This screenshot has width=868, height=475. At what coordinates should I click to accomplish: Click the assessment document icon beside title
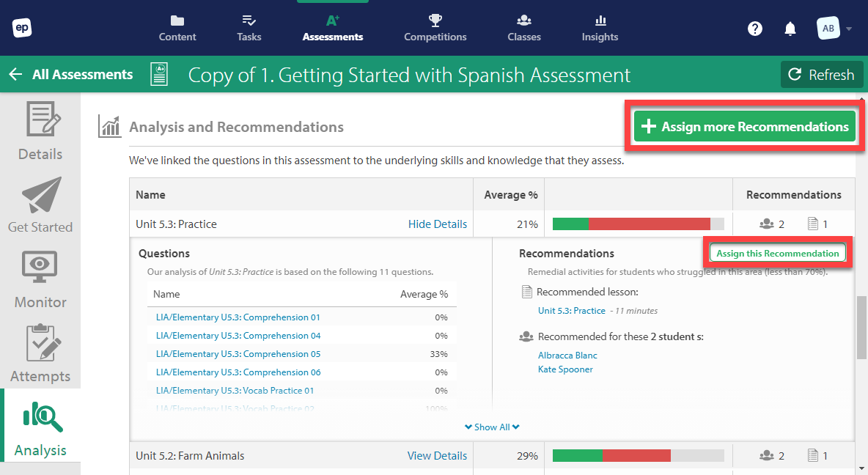[x=159, y=75]
